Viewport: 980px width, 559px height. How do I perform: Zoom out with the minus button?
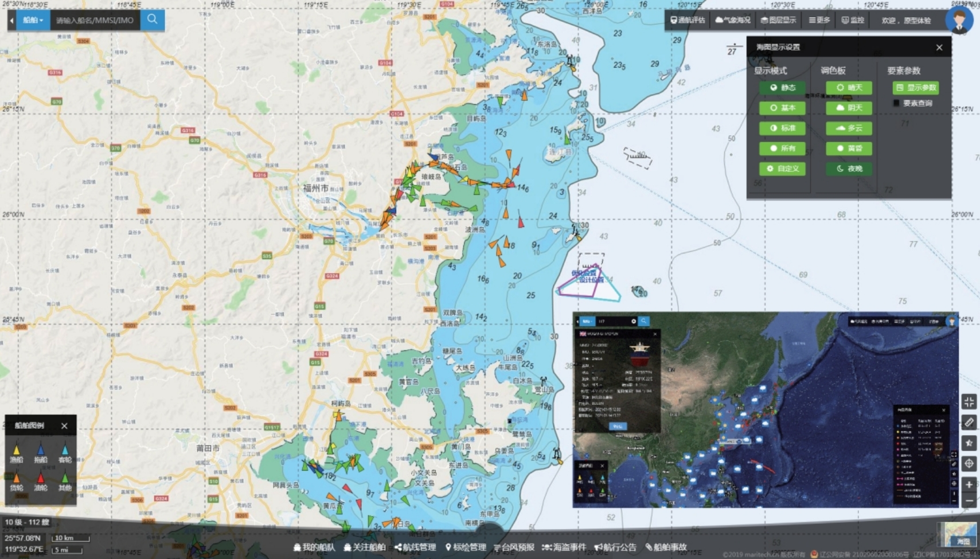(969, 501)
